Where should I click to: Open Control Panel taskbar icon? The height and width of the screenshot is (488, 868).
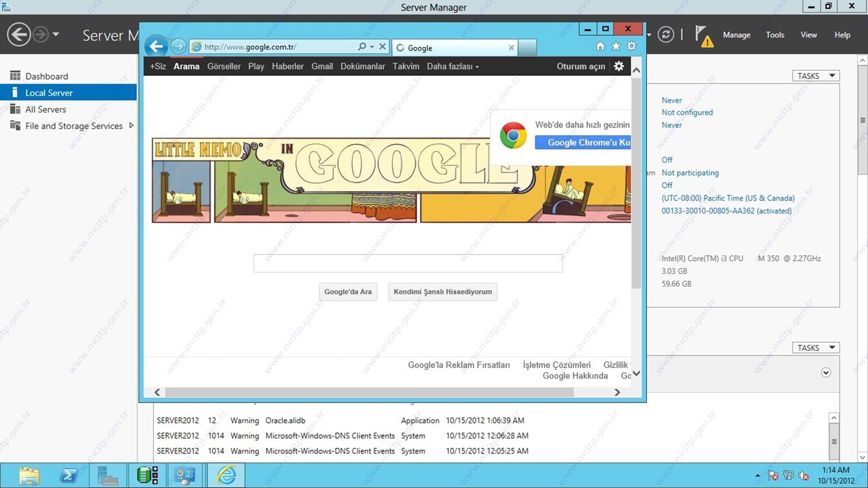184,476
